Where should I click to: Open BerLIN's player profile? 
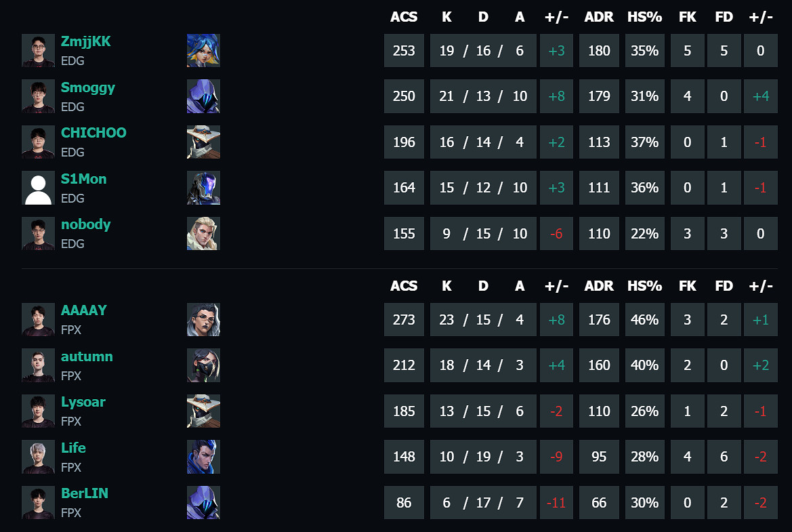pyautogui.click(x=84, y=493)
